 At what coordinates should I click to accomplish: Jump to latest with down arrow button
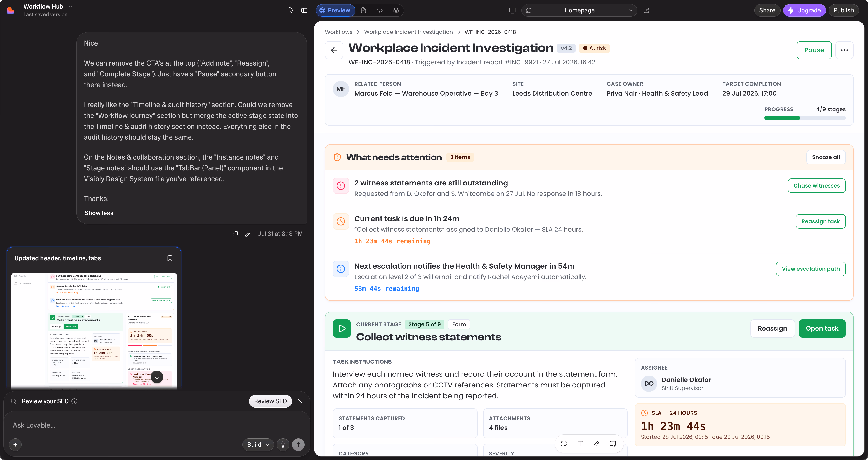[157, 377]
